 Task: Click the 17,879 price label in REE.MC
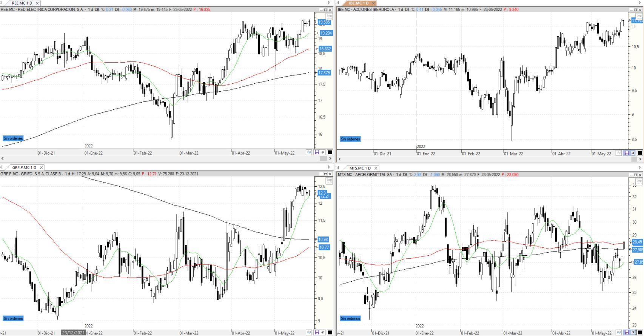pos(325,73)
